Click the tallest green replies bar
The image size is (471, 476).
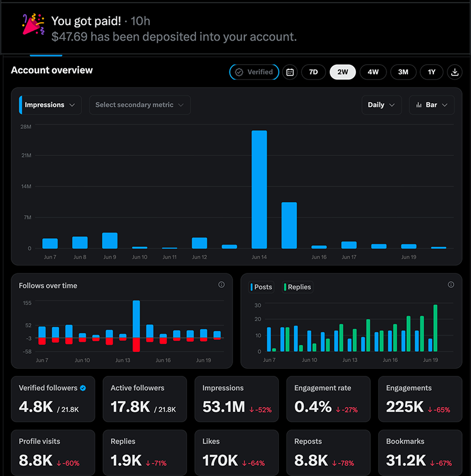click(x=435, y=328)
